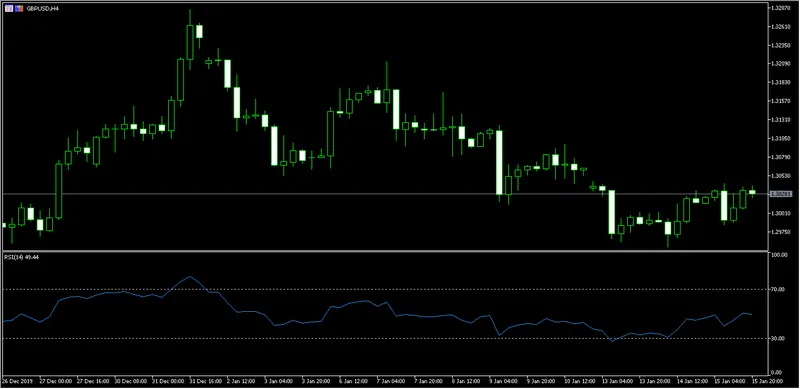
Task: Click the first small icon beside GBPUSD,H4
Action: pos(9,9)
